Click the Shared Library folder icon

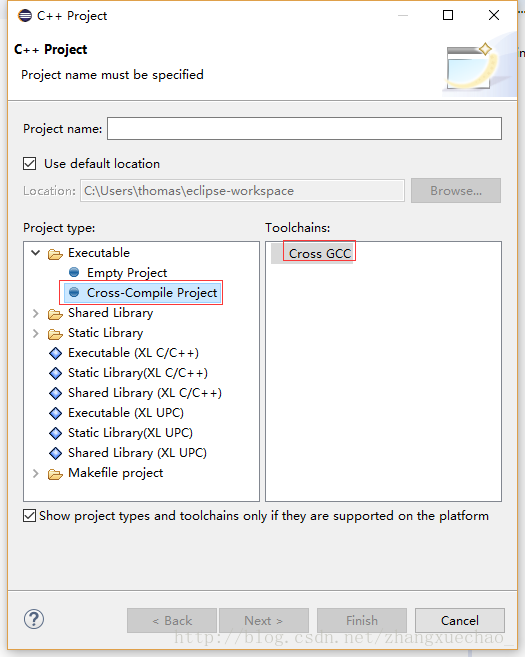coord(55,314)
